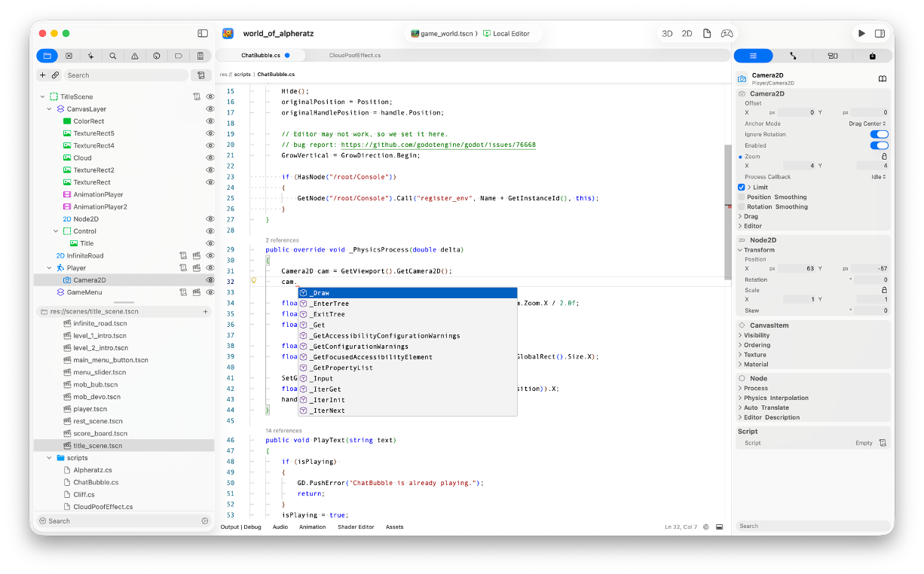This screenshot has height=574, width=924.
Task: Collapse the scripts folder
Action: point(49,458)
